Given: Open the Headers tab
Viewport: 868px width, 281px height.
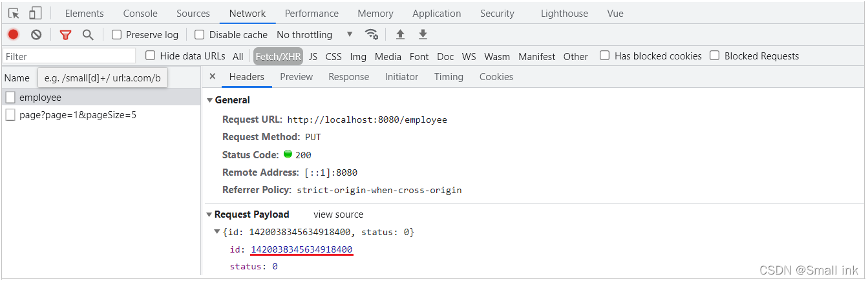Looking at the screenshot, I should click(247, 76).
